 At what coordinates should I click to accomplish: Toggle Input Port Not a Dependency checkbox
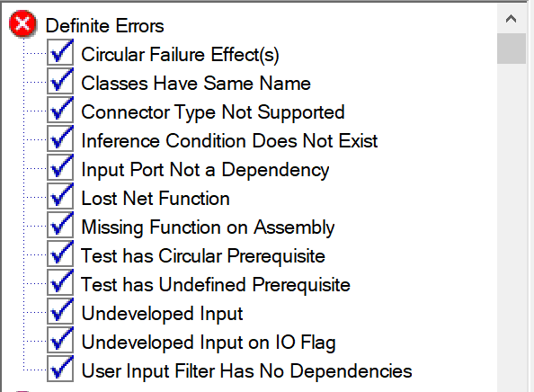coord(60,167)
